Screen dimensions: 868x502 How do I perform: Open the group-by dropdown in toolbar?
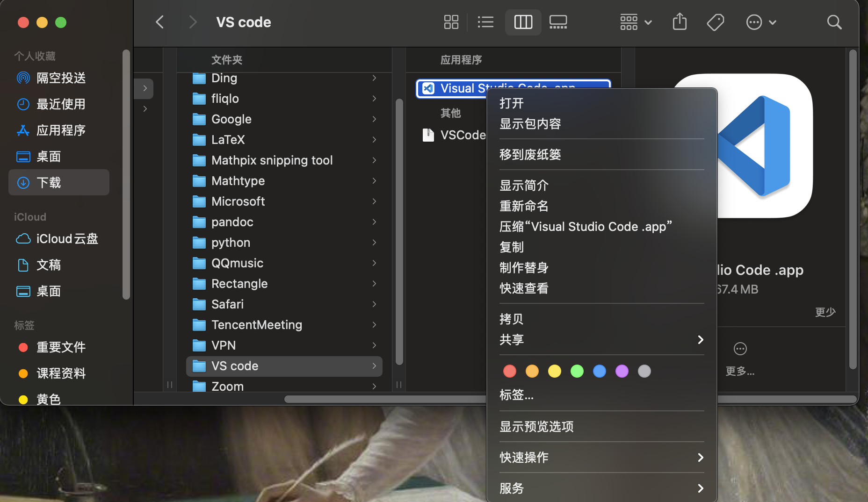tap(636, 22)
